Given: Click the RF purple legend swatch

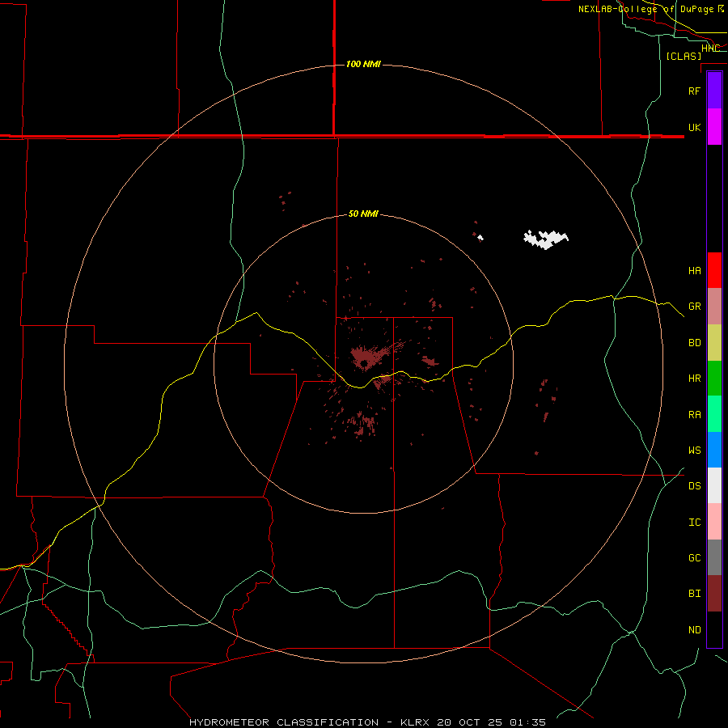Looking at the screenshot, I should [714, 91].
